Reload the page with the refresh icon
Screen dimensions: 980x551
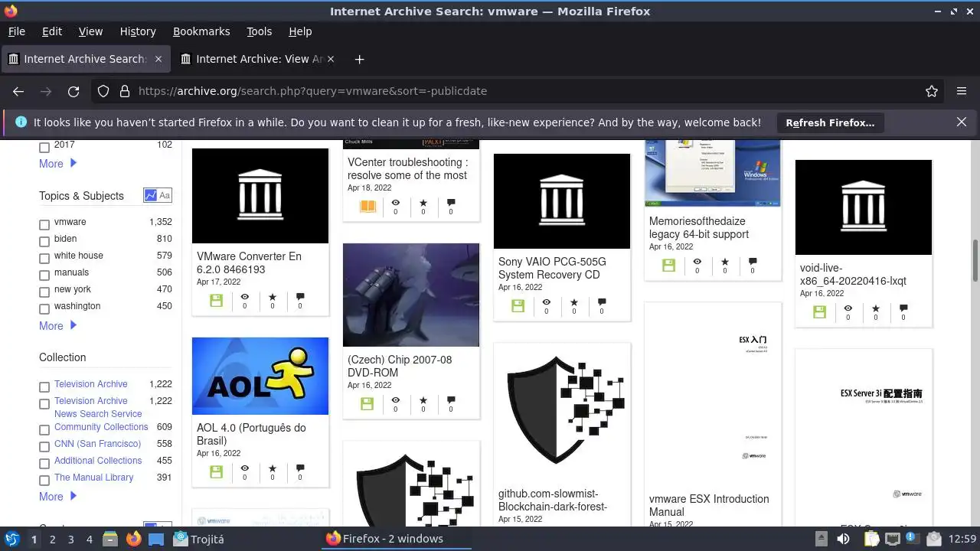(x=73, y=91)
